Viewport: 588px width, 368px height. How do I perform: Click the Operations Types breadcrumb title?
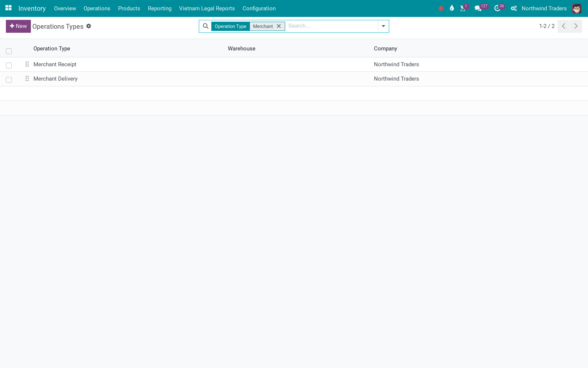click(58, 26)
